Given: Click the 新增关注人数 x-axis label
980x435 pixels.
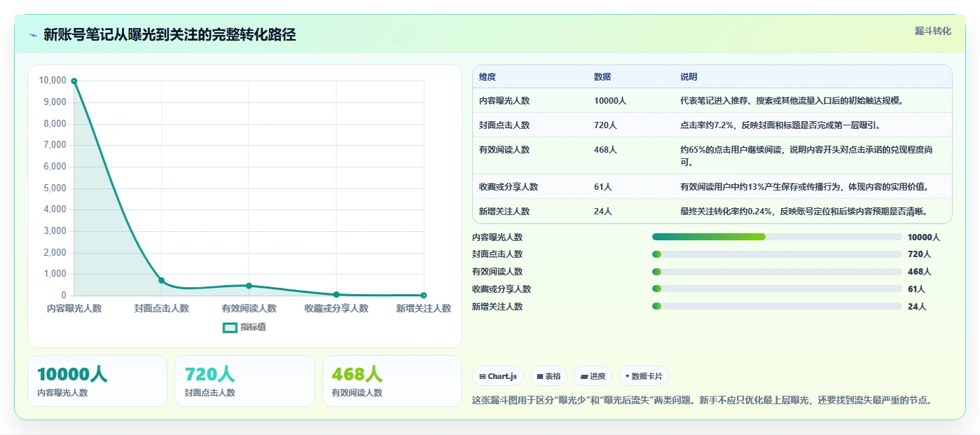Looking at the screenshot, I should pos(424,308).
